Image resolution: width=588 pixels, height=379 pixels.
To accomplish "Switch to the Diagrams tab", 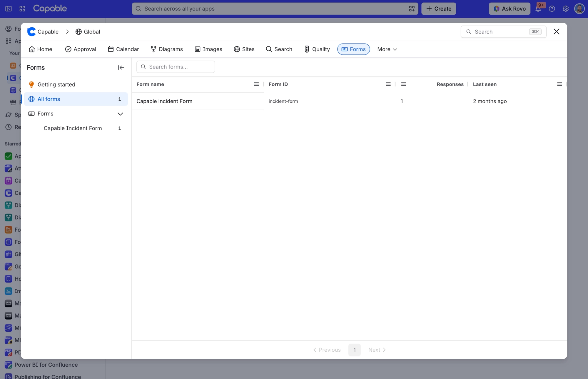I will [167, 49].
